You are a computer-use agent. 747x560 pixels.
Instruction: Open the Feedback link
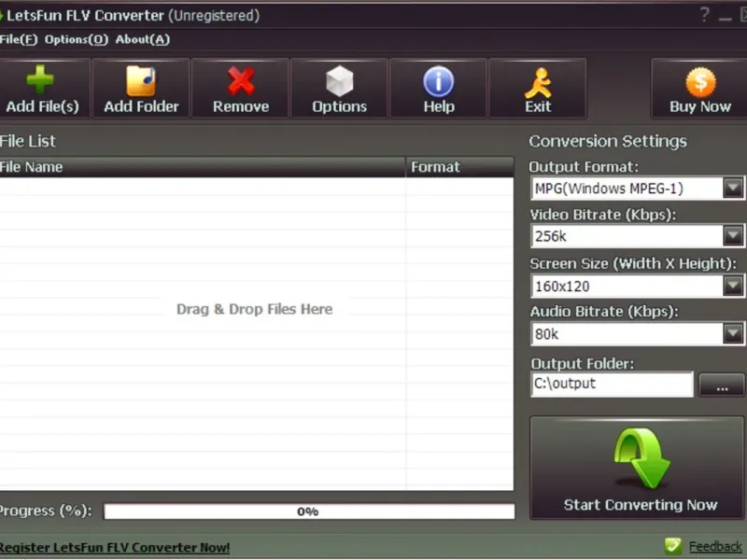(x=715, y=547)
